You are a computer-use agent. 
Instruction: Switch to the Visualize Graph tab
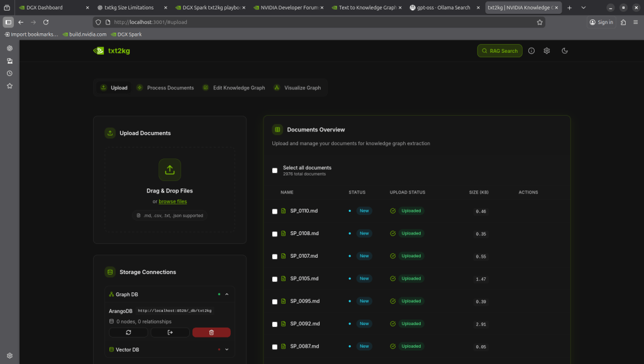coord(297,88)
